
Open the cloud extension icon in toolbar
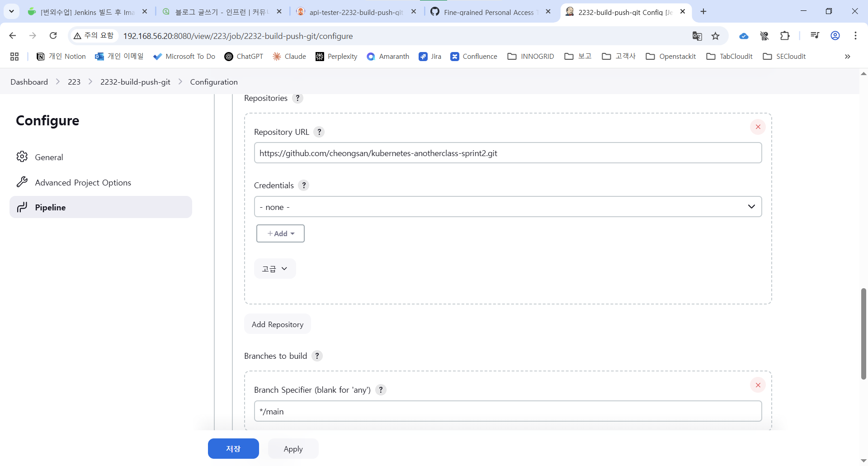744,36
